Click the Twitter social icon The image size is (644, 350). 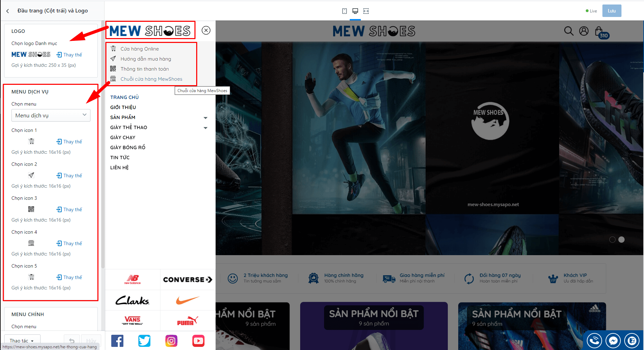point(144,341)
